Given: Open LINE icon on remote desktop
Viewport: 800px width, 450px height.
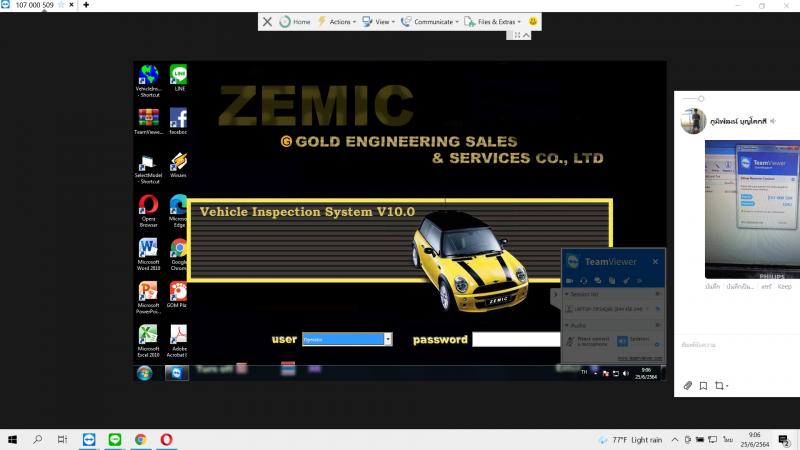Looking at the screenshot, I should (179, 78).
